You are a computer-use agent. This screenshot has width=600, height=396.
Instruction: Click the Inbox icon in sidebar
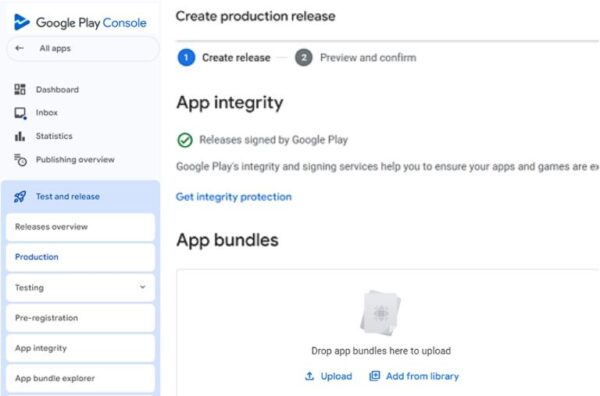pos(20,113)
